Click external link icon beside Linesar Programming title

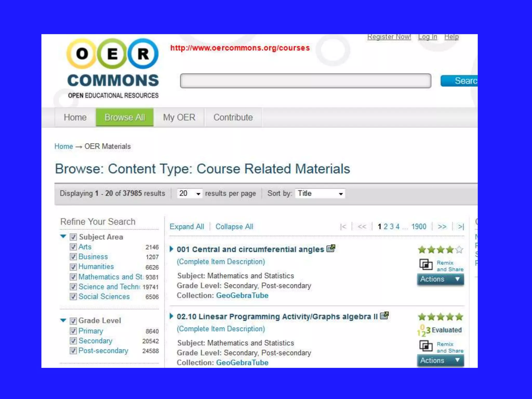pos(384,316)
